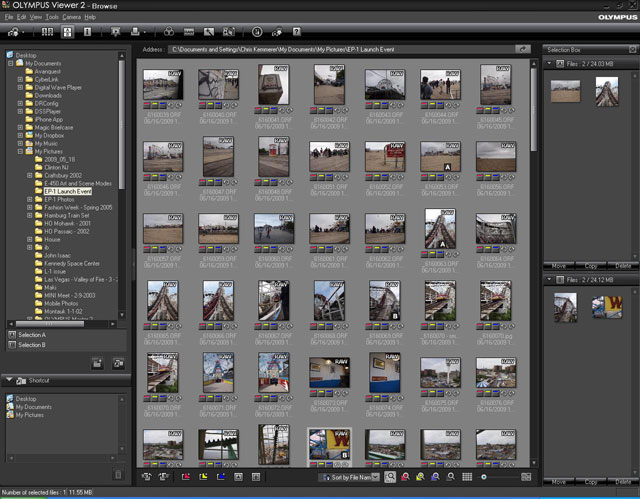
Task: Open the Edit menu
Action: point(21,17)
